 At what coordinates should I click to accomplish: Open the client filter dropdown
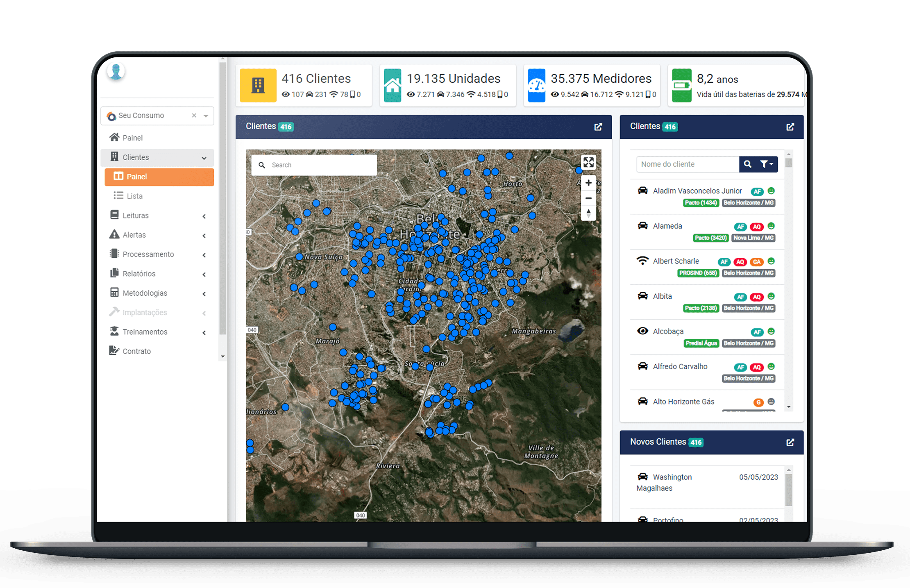767,164
